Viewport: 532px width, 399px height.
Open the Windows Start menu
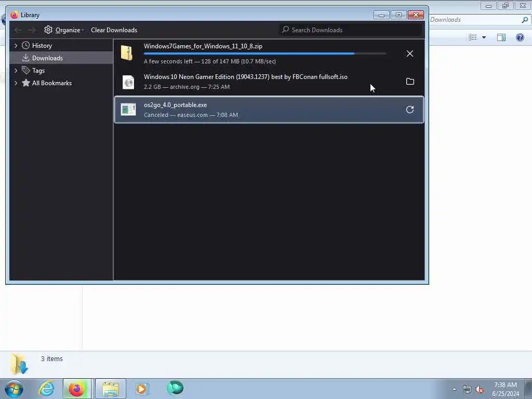click(x=14, y=389)
